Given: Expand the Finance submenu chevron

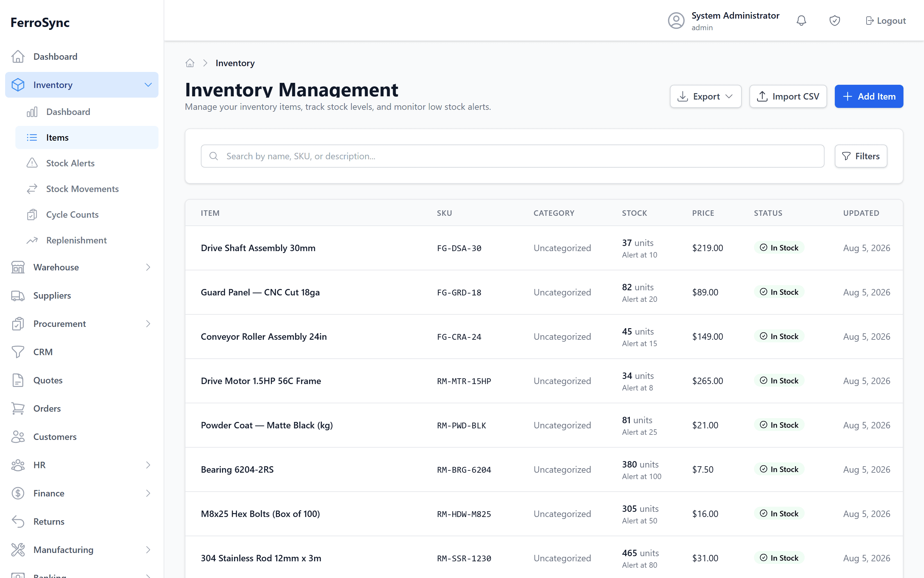Looking at the screenshot, I should pyautogui.click(x=148, y=493).
